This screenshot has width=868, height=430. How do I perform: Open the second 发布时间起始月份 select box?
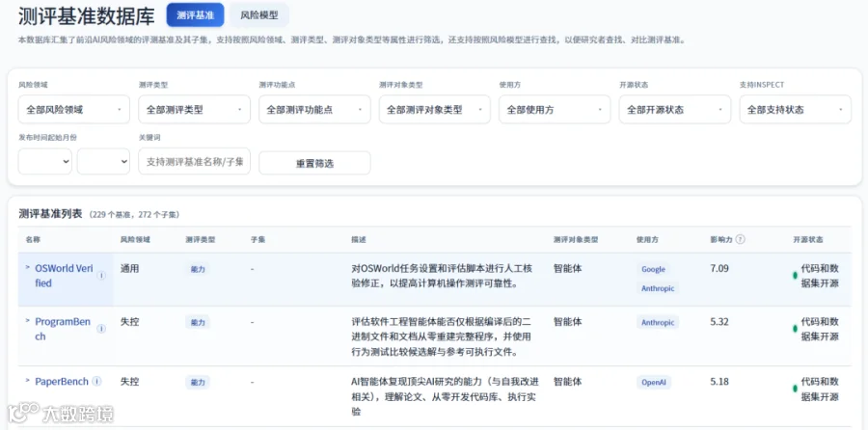103,162
